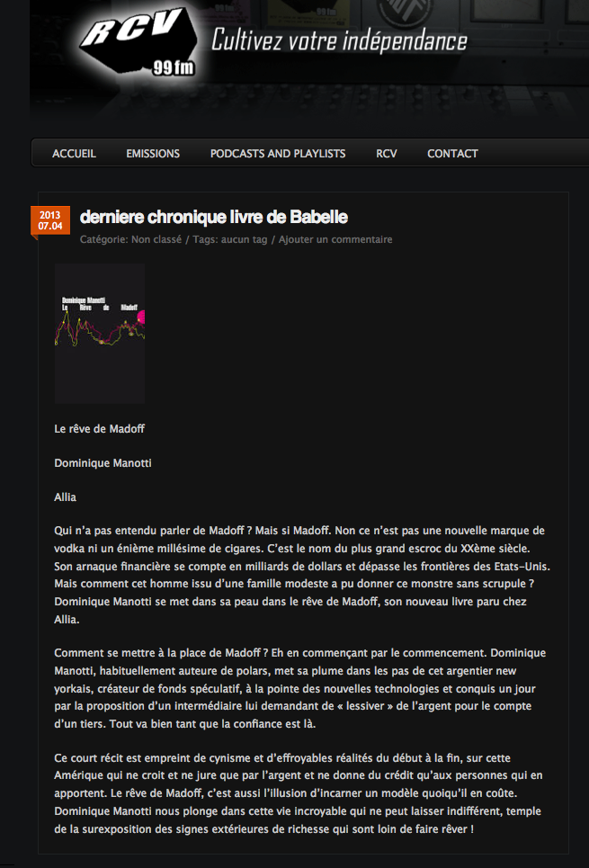Click the paragraph starting Comment se mettre

pos(300,688)
